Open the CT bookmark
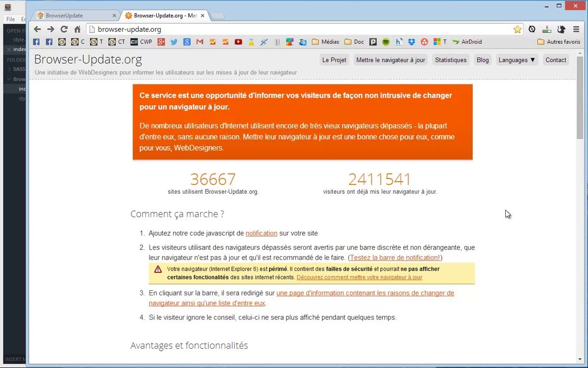Screen dimensions: 588x368 click(x=116, y=42)
